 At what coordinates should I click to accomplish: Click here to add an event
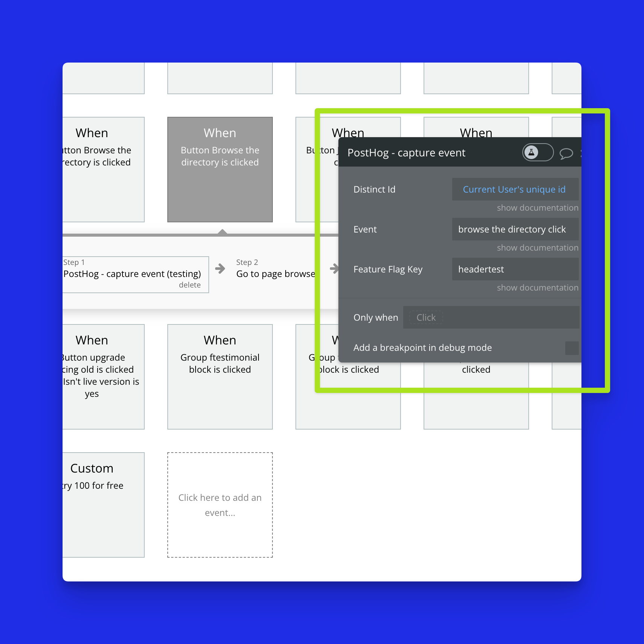click(x=220, y=505)
